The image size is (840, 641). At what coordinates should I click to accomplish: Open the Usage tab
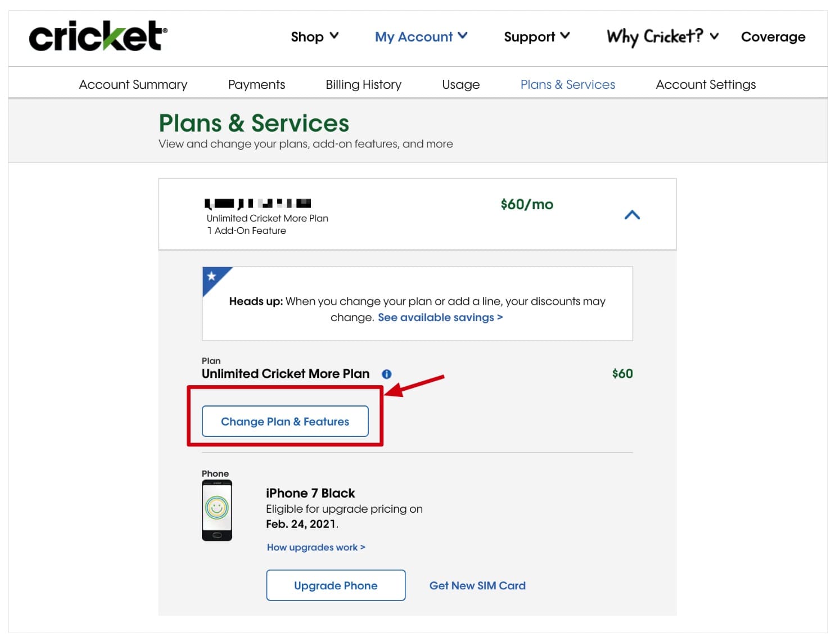coord(460,84)
